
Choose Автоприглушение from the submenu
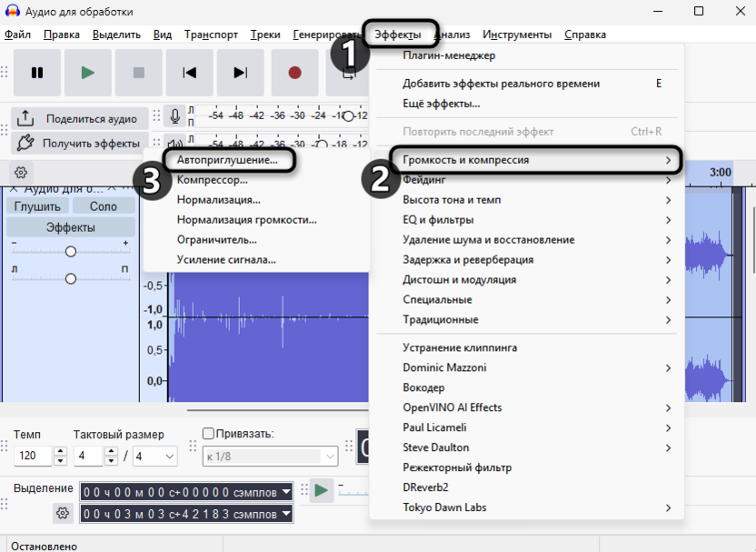[228, 160]
